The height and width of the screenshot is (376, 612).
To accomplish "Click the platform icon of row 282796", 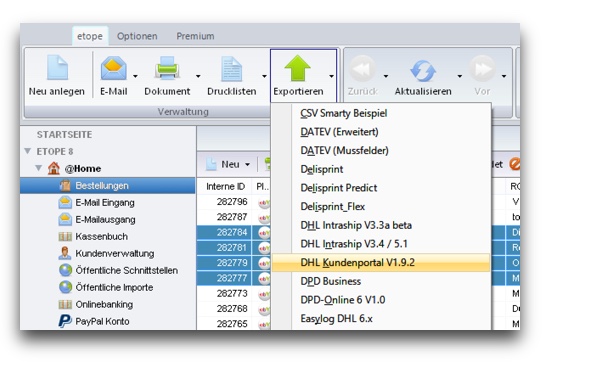I will (264, 202).
